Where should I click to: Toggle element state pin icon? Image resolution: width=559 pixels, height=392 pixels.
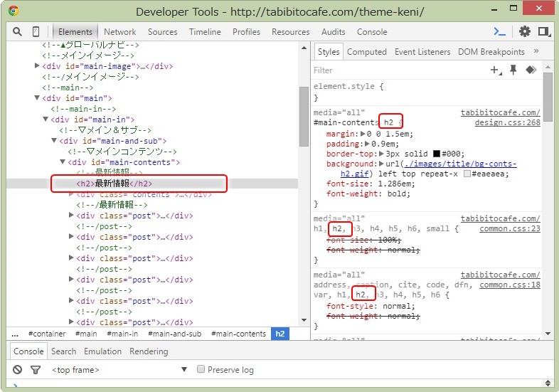pos(513,70)
